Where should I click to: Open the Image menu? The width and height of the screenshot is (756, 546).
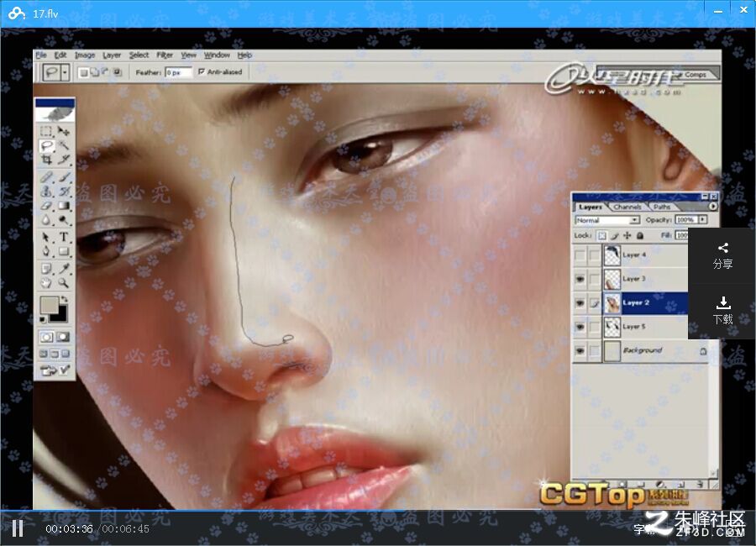tap(85, 55)
